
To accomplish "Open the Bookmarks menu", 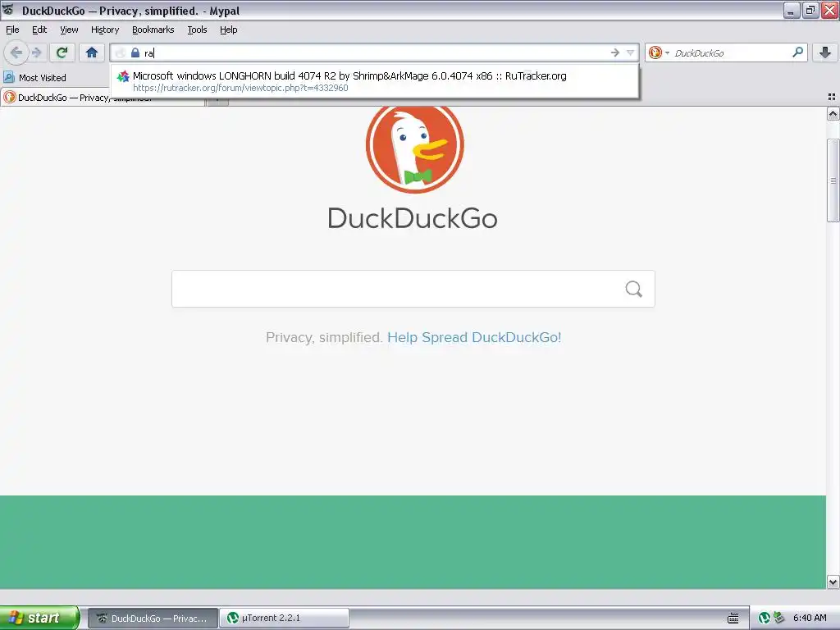I will pos(153,30).
